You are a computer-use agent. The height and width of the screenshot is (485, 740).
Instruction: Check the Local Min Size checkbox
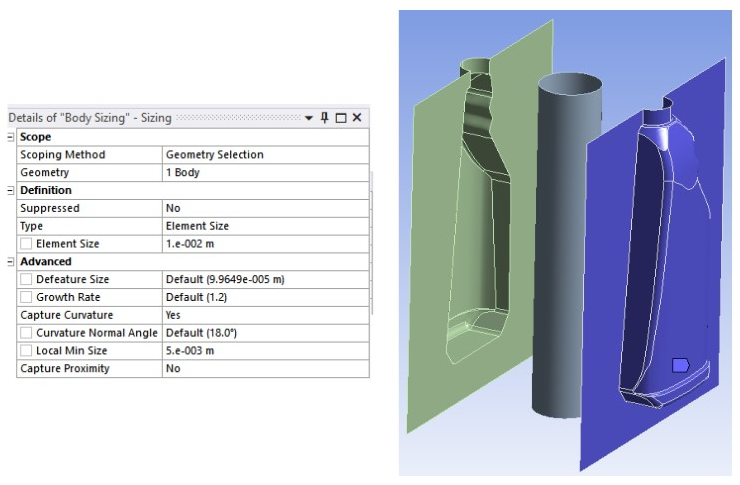[x=26, y=351]
